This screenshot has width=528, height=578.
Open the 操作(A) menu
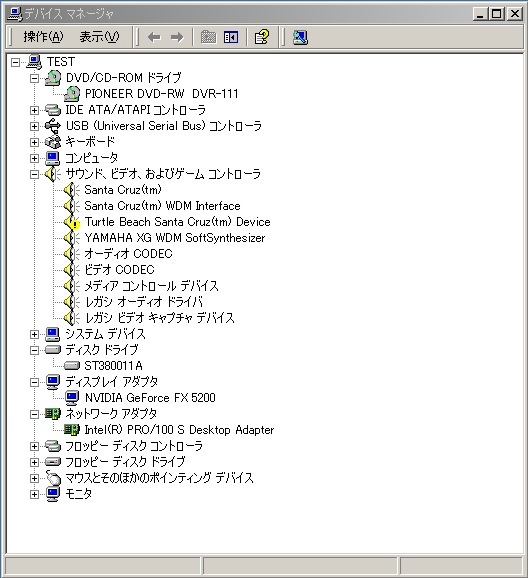44,37
